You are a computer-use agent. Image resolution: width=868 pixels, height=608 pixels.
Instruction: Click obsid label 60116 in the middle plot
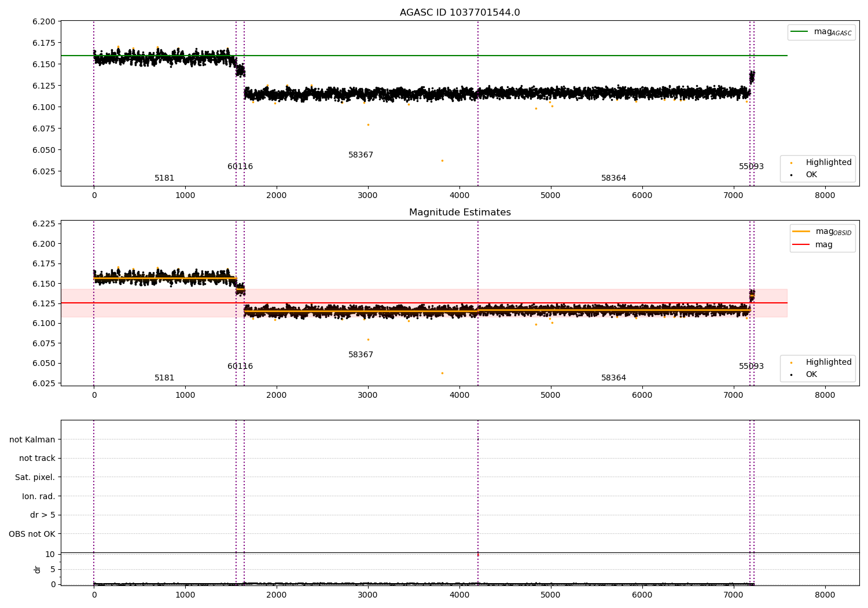click(240, 367)
